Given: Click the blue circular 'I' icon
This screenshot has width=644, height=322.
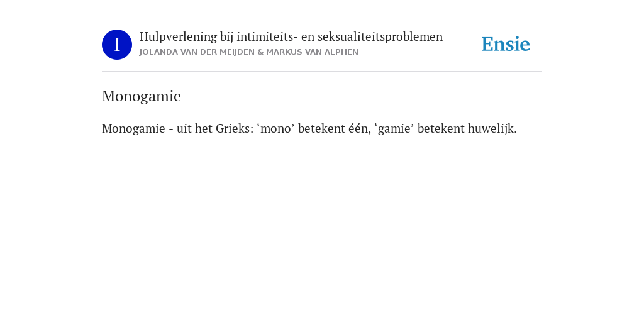Looking at the screenshot, I should (117, 45).
